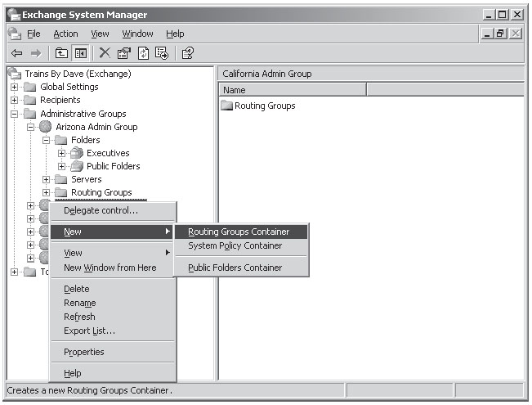Open the View submenu in the context menu
The height and width of the screenshot is (405, 532).
click(x=113, y=253)
